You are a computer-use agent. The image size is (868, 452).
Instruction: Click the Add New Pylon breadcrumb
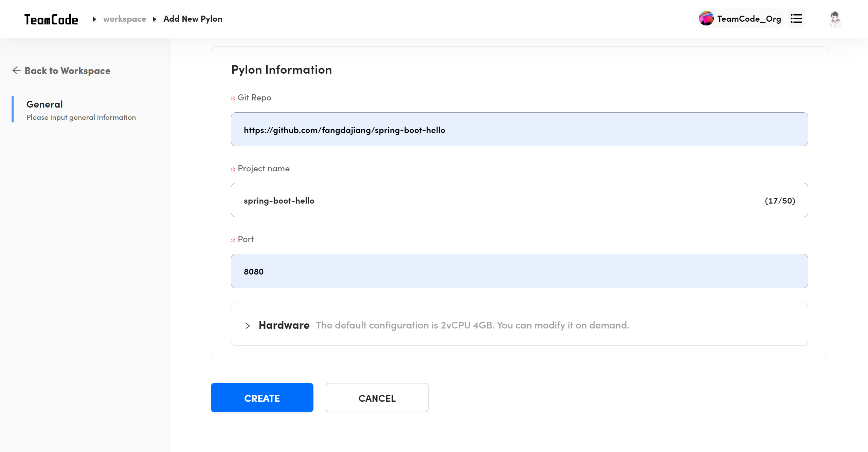click(x=193, y=19)
